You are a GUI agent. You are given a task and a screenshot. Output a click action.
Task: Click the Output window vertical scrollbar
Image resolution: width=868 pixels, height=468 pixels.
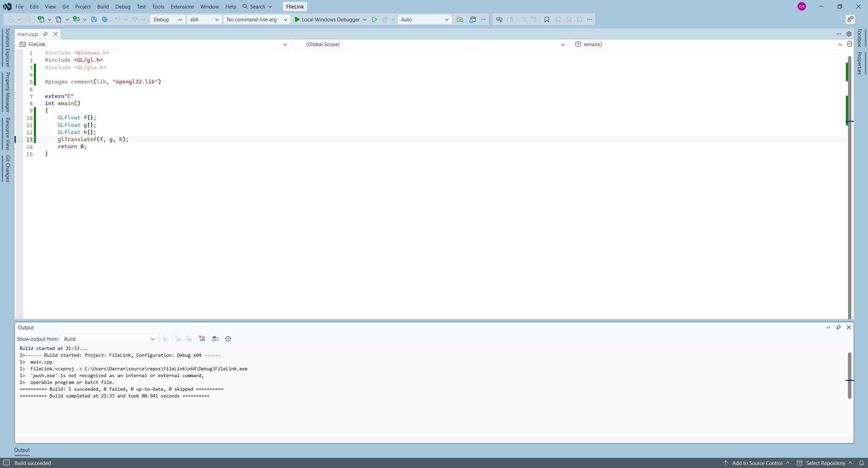pos(849,376)
